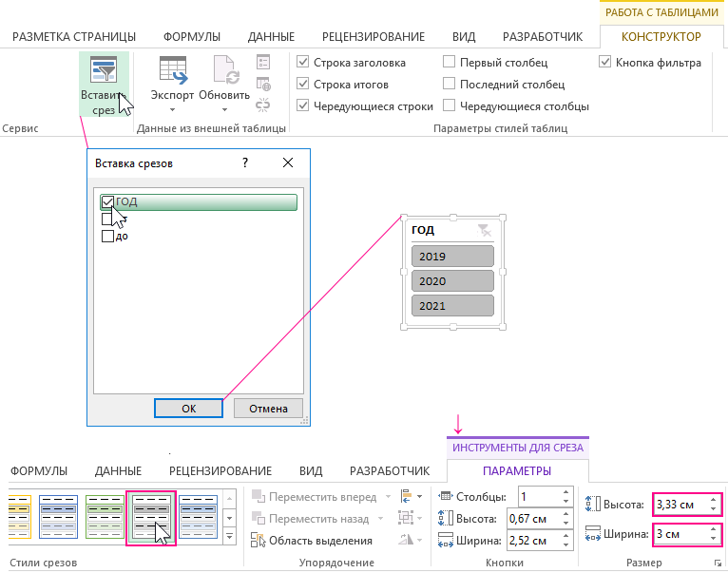Click the unlink table icon
This screenshot has width=728, height=573.
pos(264,105)
